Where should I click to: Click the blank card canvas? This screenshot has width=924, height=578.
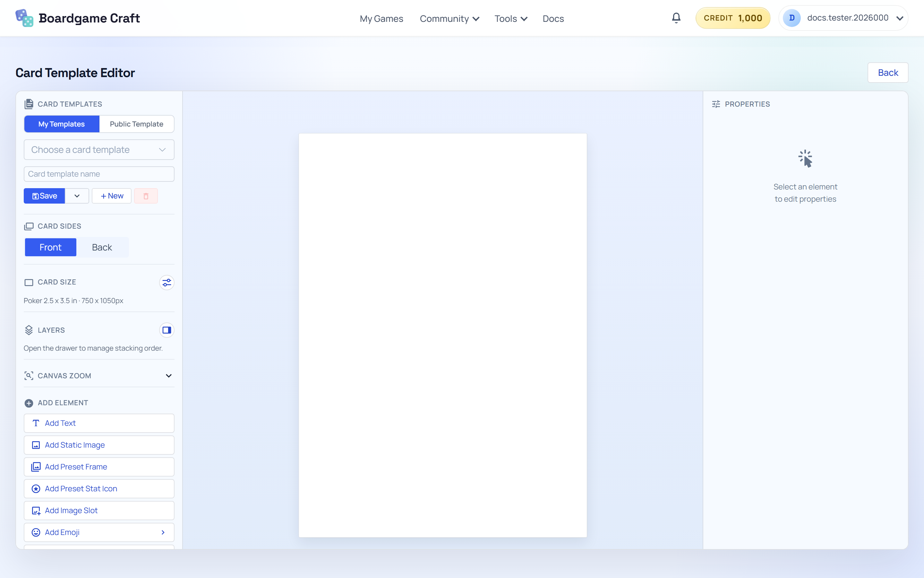(x=442, y=335)
